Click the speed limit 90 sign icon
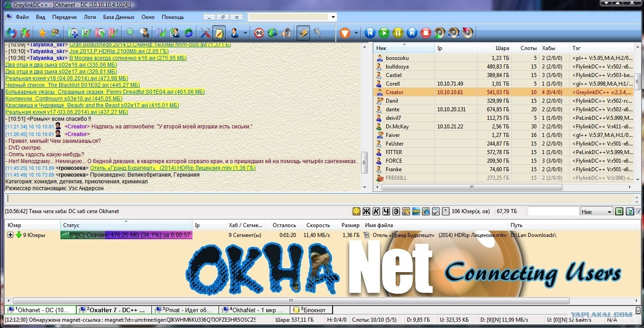The width and height of the screenshot is (644, 328). point(259,33)
